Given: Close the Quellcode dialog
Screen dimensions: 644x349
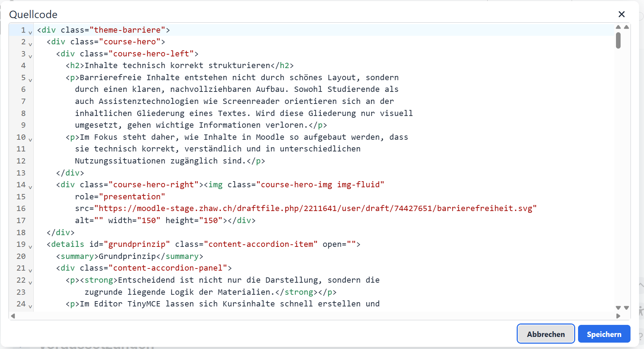Looking at the screenshot, I should [622, 14].
